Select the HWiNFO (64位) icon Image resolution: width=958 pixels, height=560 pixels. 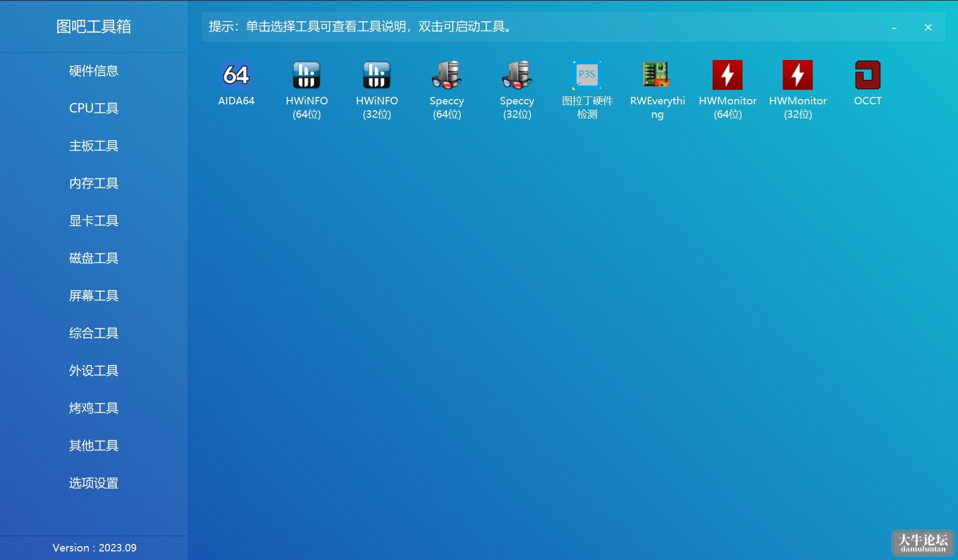point(306,75)
